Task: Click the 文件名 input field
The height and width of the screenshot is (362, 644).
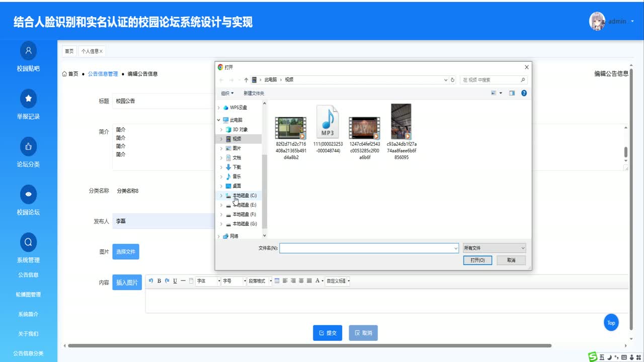Action: coord(369,248)
